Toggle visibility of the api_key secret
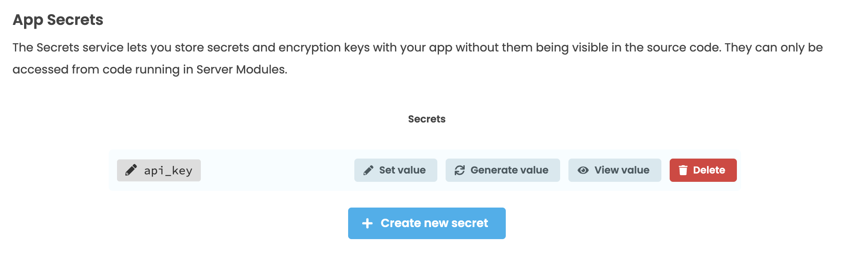 pos(614,170)
